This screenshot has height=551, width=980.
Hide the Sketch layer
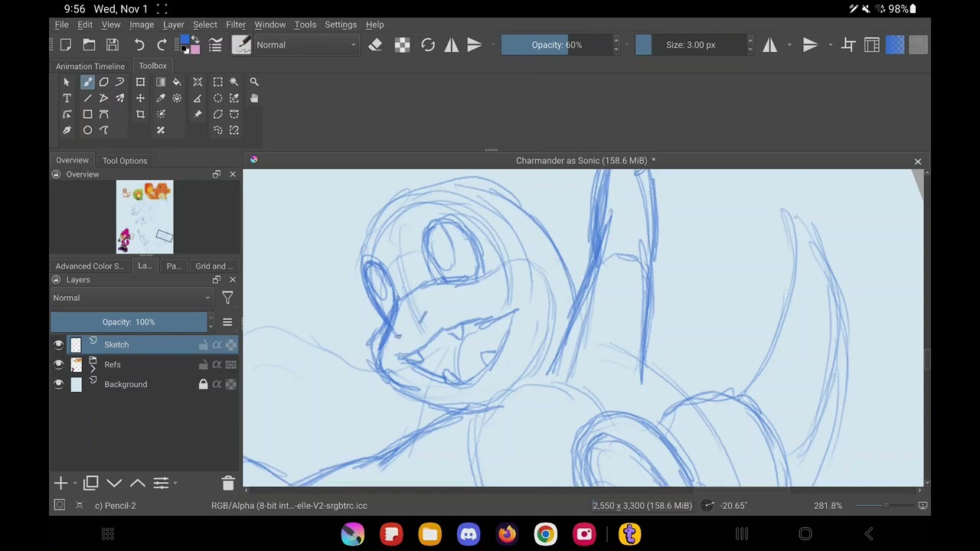(59, 344)
